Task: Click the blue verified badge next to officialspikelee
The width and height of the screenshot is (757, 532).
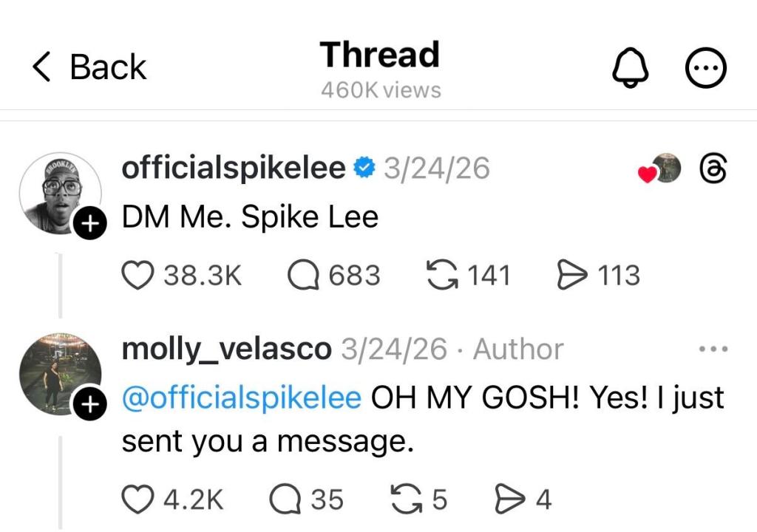Action: pyautogui.click(x=361, y=167)
